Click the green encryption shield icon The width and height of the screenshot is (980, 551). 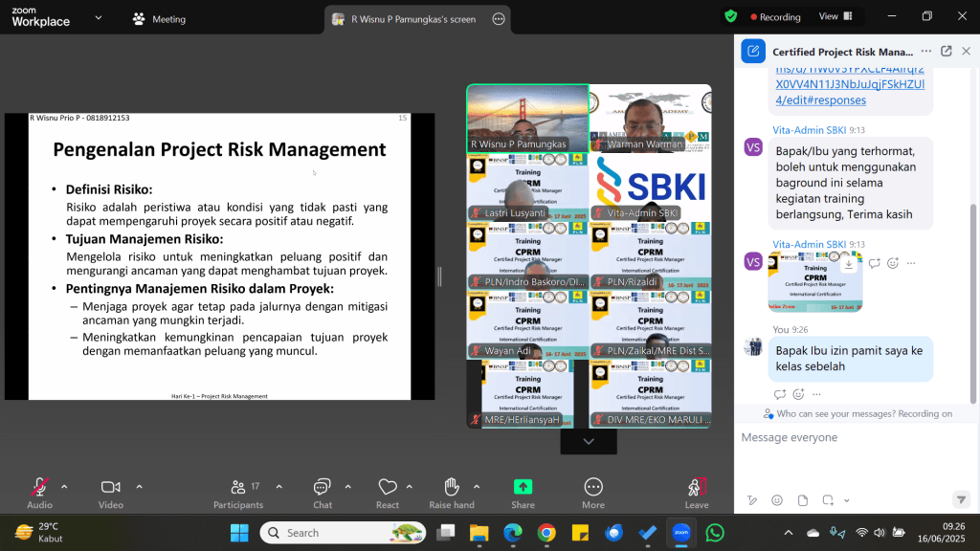(x=730, y=16)
